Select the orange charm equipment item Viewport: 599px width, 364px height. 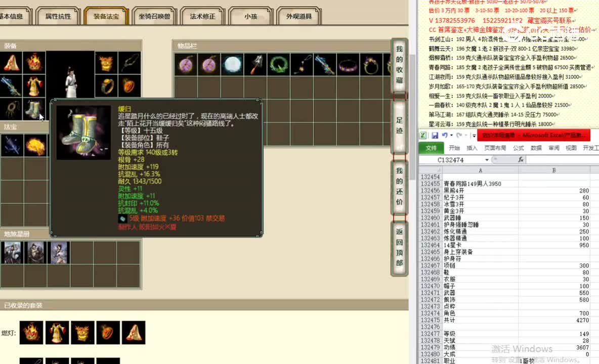(x=129, y=86)
